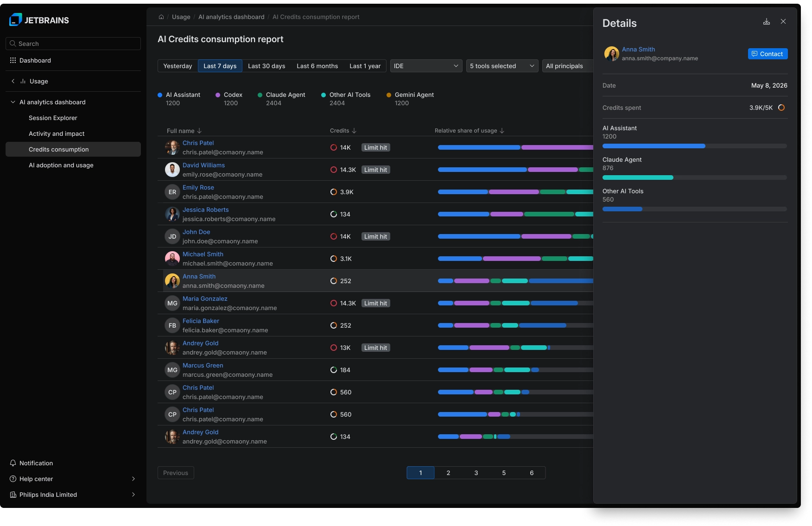Open the home breadcrumb icon
The height and width of the screenshot is (526, 812).
click(x=161, y=17)
